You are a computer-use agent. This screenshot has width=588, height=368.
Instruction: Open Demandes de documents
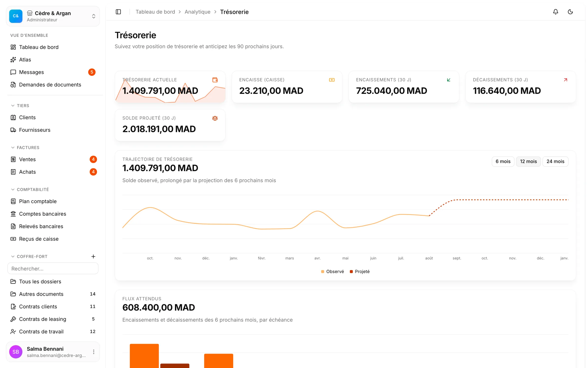(x=53, y=85)
